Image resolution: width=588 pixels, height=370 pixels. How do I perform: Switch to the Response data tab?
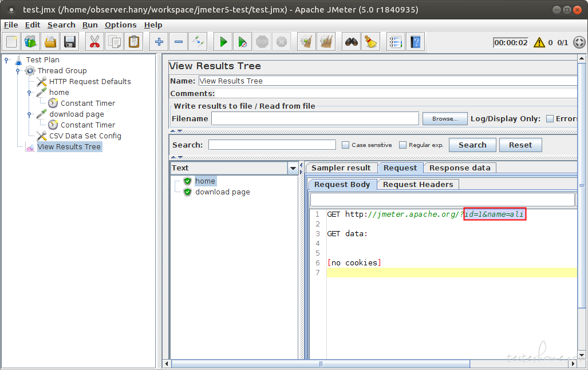(460, 168)
